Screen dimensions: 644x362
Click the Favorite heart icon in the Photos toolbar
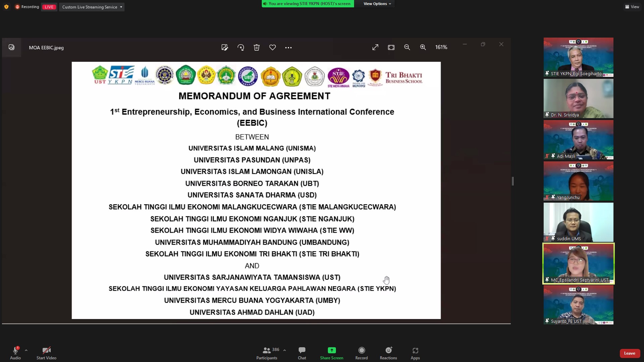(273, 48)
